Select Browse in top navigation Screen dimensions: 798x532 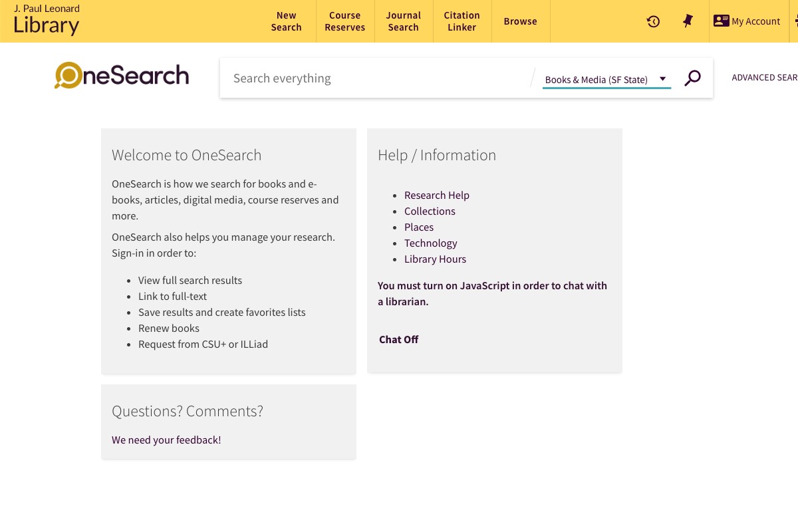point(520,21)
